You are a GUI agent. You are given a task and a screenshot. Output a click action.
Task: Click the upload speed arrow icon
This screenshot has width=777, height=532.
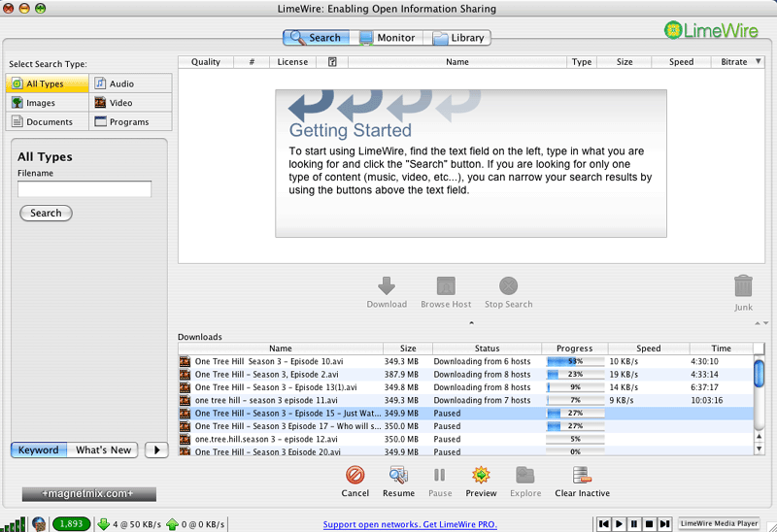coord(172,524)
